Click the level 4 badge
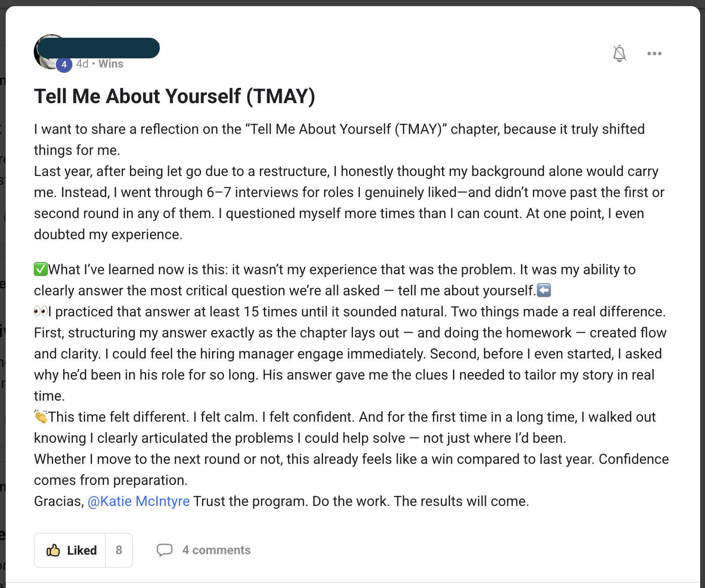The height and width of the screenshot is (588, 705). coord(64,65)
